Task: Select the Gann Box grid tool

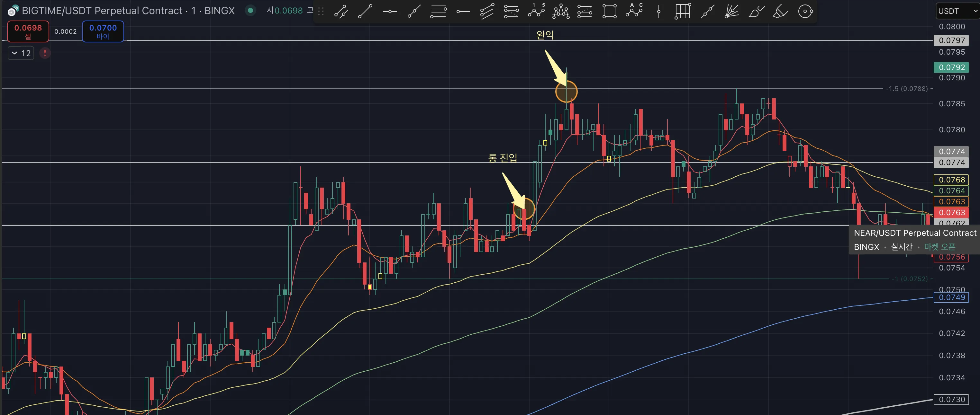Action: (683, 11)
